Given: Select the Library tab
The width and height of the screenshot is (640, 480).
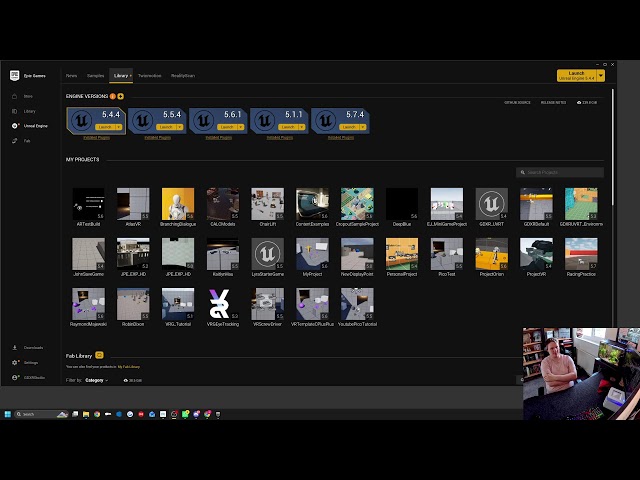Looking at the screenshot, I should click(x=121, y=76).
